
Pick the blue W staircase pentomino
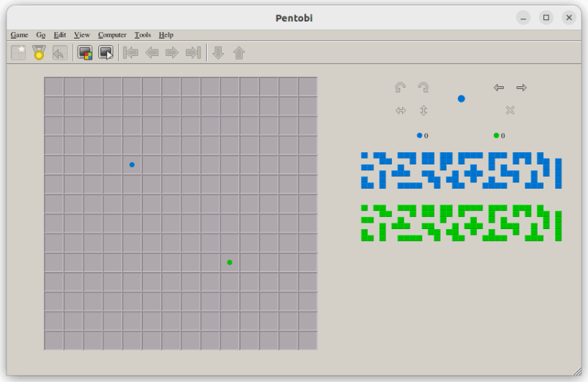tap(431, 180)
